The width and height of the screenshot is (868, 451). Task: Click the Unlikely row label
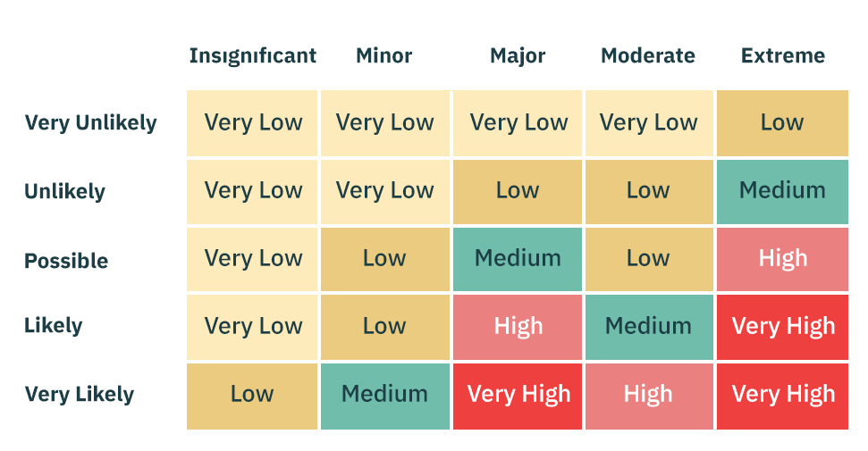pyautogui.click(x=64, y=191)
